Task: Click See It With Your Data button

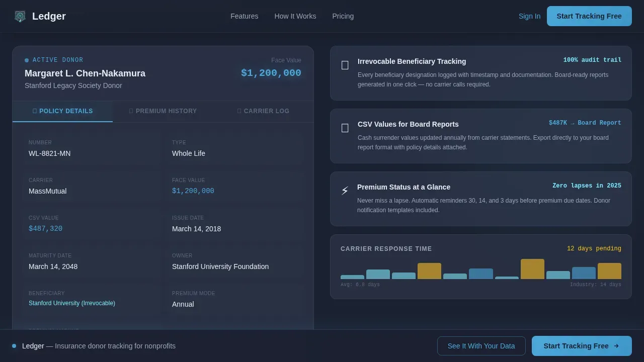Action: tap(481, 346)
